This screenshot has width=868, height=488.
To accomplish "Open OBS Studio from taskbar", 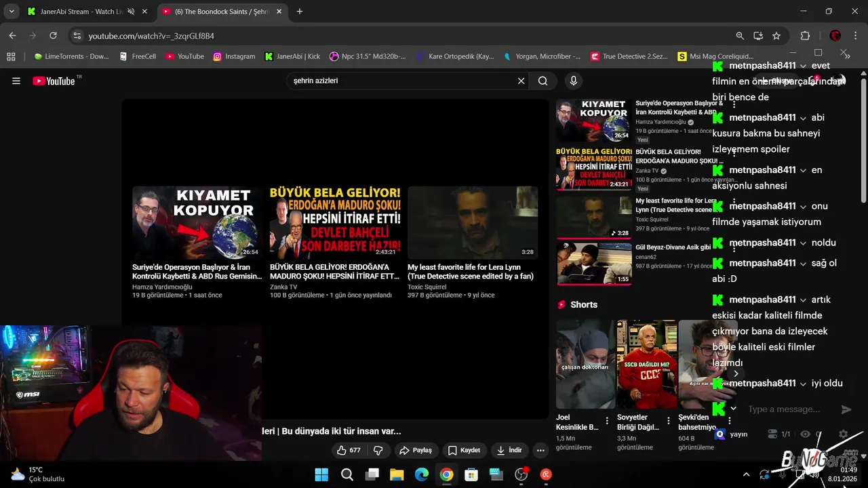I will 521,474.
